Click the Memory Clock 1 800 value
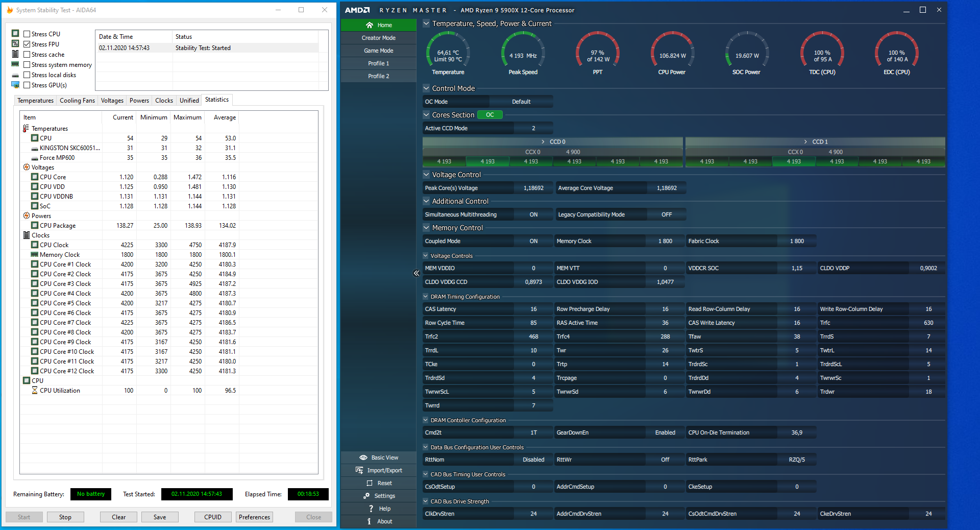 coord(665,241)
